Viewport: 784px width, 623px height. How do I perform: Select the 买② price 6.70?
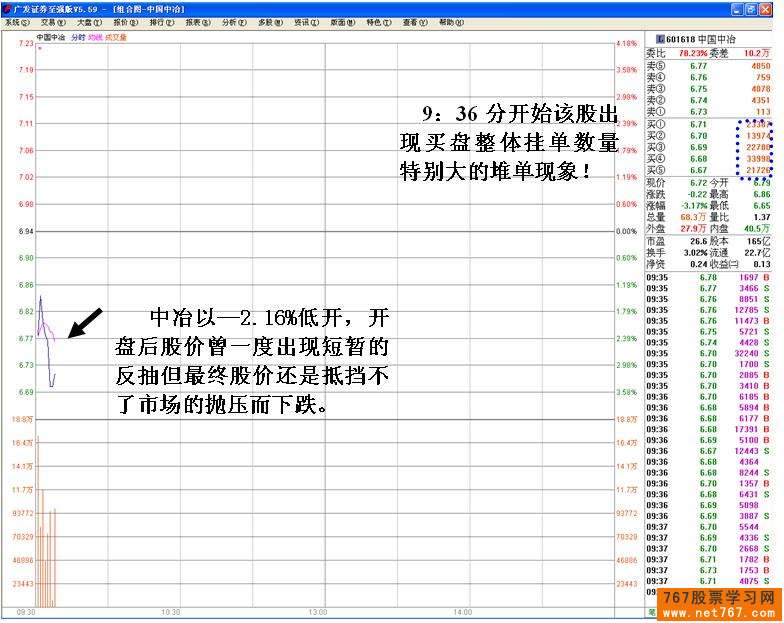point(698,136)
